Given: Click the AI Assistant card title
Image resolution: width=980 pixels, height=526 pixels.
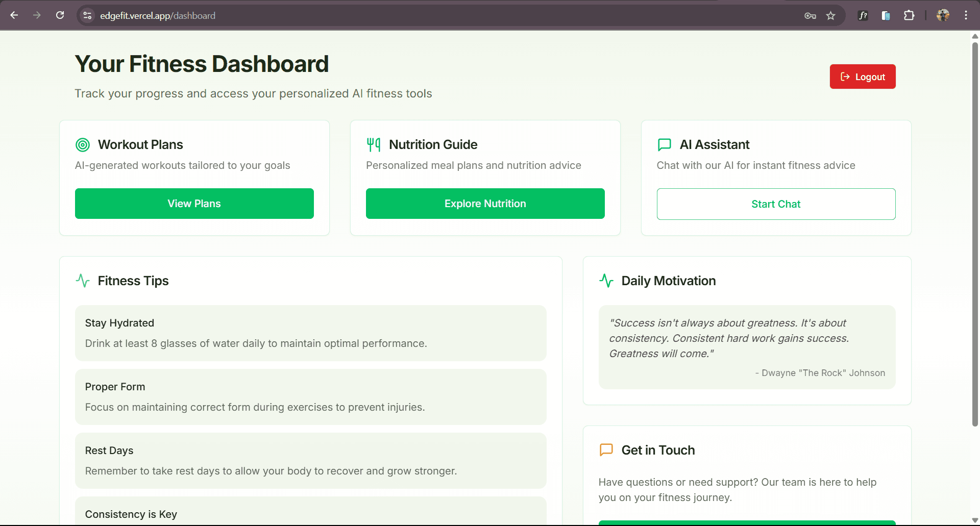Looking at the screenshot, I should point(715,145).
